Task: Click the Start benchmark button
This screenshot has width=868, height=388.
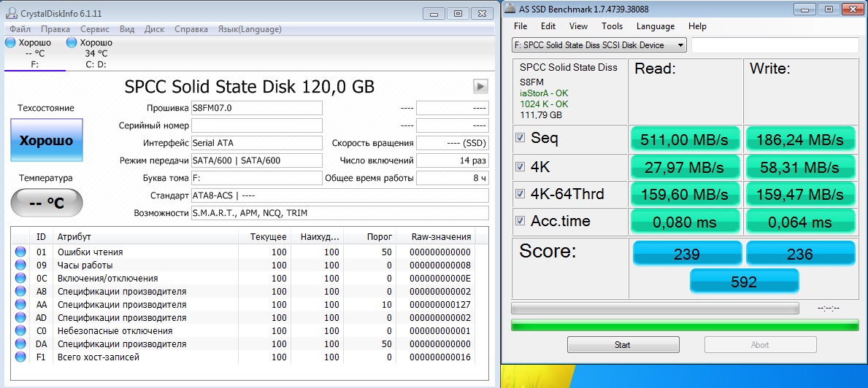Action: click(x=622, y=345)
